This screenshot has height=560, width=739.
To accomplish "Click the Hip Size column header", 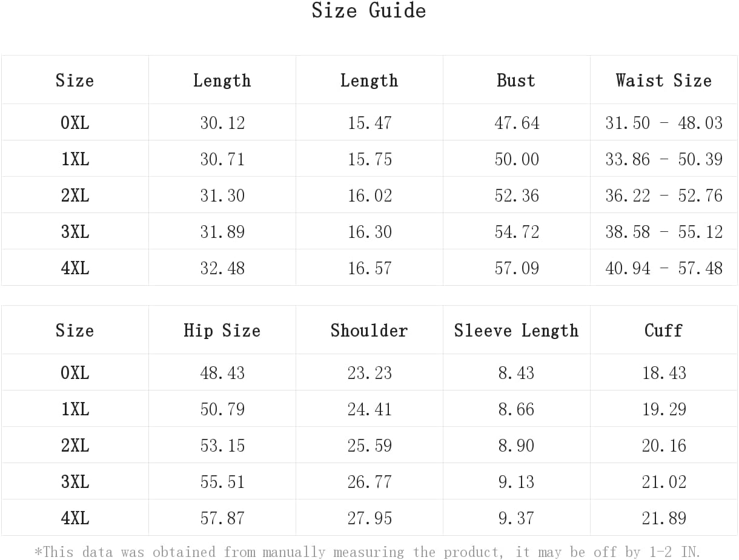I will [222, 331].
